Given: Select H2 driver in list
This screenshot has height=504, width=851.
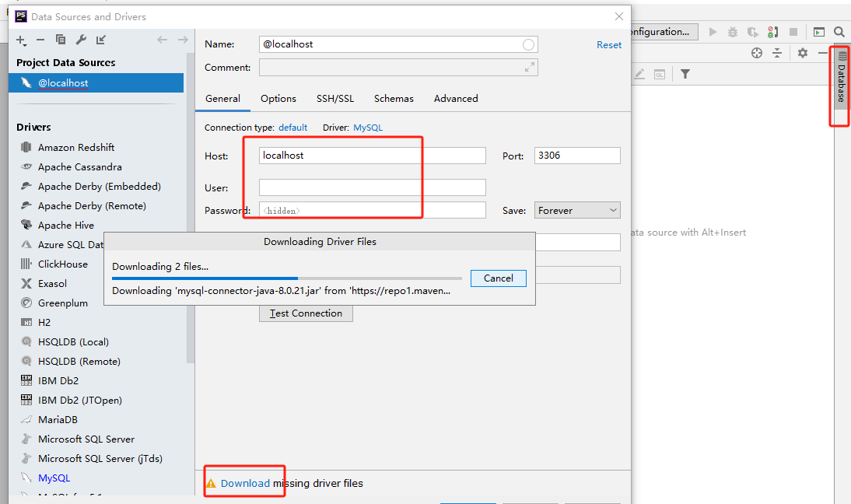Looking at the screenshot, I should (x=44, y=323).
